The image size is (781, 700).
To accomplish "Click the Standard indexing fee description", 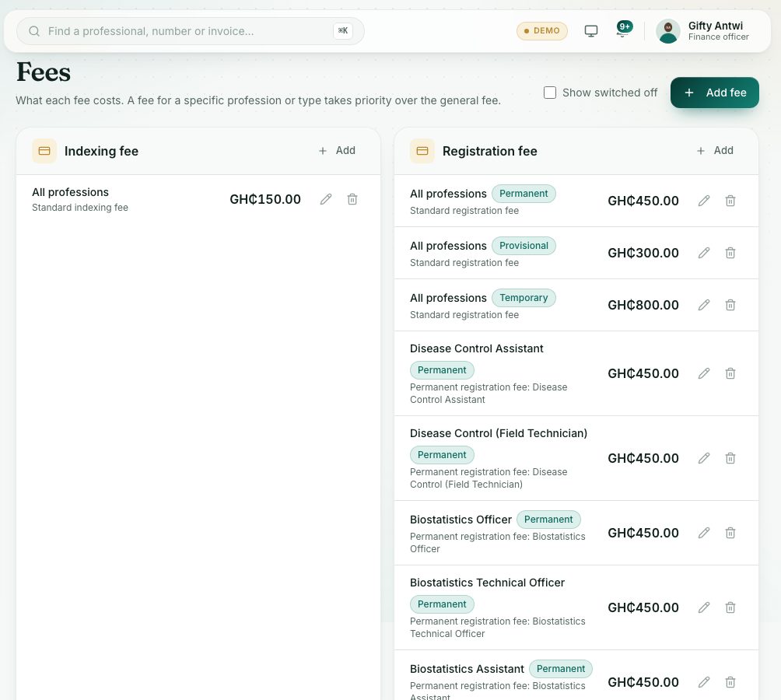I will click(80, 208).
